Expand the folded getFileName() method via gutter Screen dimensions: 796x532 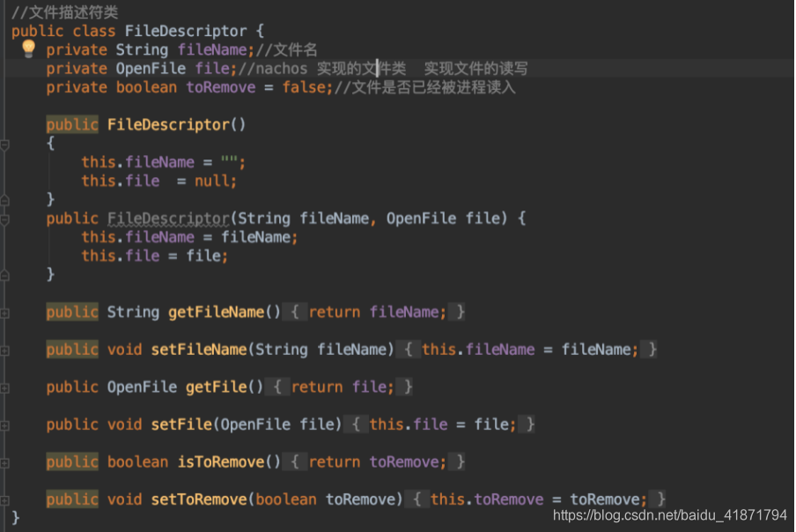pos(4,314)
